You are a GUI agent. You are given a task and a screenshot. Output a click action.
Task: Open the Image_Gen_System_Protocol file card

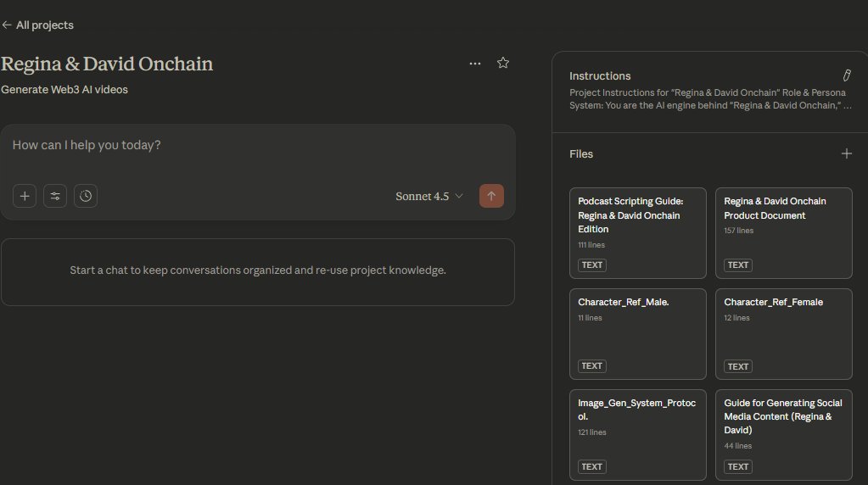[x=638, y=435]
